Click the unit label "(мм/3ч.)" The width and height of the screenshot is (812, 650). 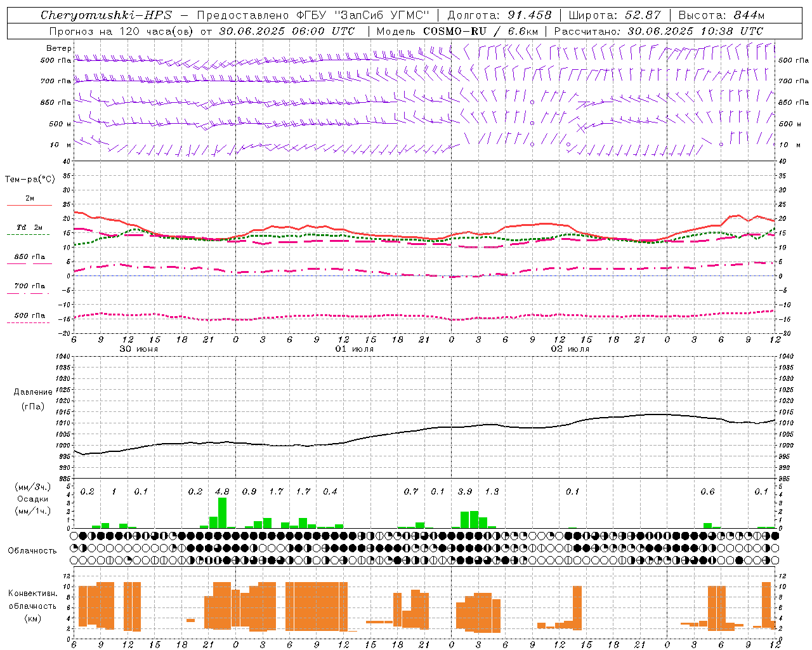[x=32, y=487]
